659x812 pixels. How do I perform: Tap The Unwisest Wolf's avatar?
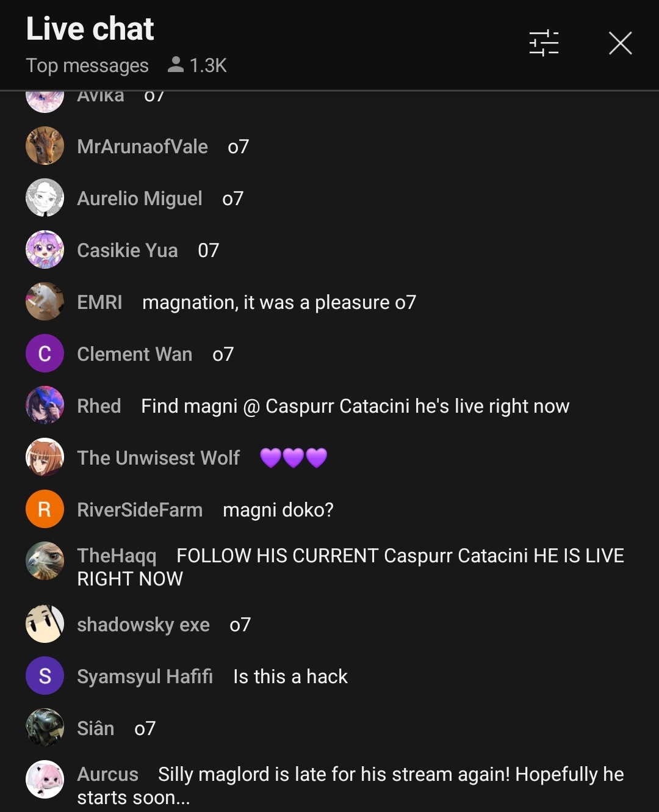45,457
